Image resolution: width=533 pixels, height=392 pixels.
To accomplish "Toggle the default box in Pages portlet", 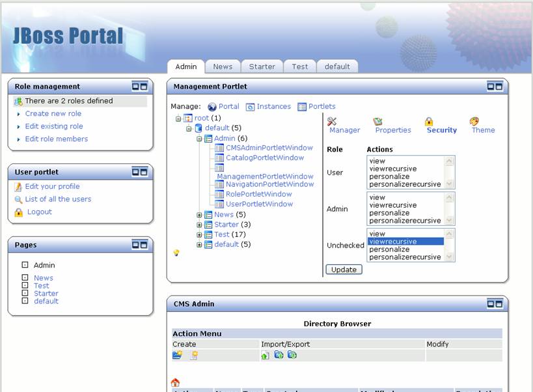I will [25, 301].
